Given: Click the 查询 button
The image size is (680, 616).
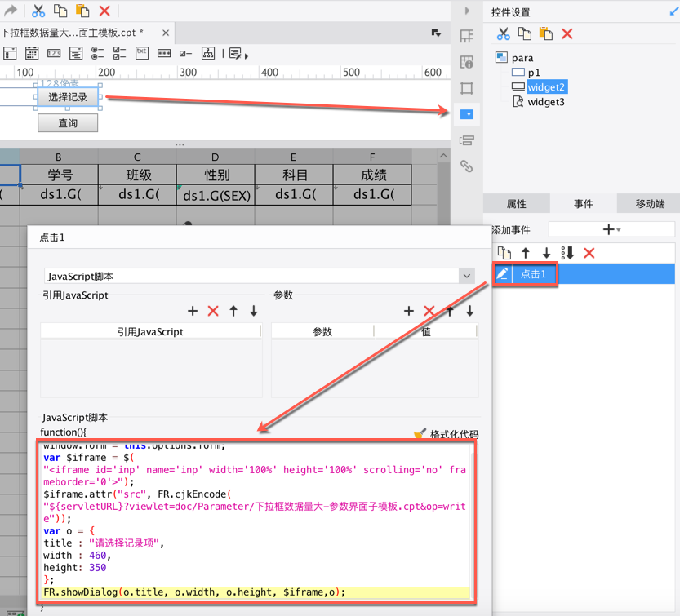Looking at the screenshot, I should pos(68,123).
